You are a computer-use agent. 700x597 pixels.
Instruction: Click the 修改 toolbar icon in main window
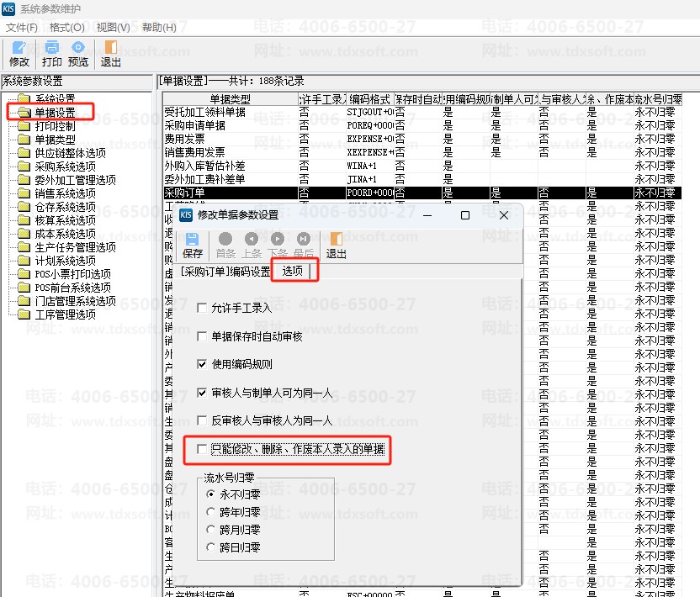coord(19,49)
